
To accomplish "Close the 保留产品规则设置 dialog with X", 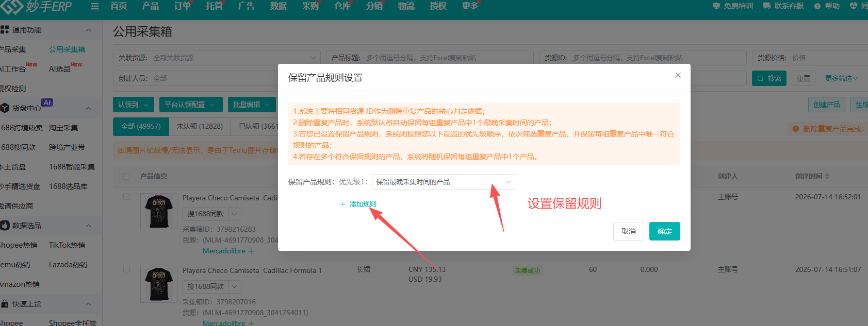I will coord(678,75).
